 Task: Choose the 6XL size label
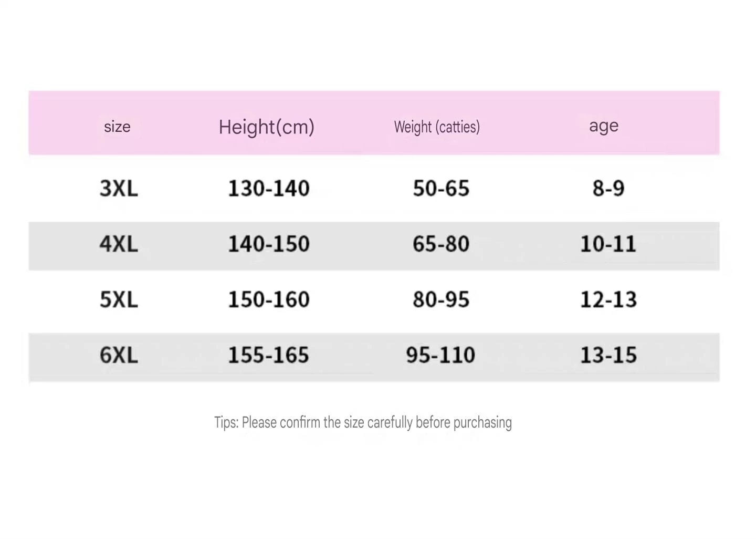coord(119,355)
